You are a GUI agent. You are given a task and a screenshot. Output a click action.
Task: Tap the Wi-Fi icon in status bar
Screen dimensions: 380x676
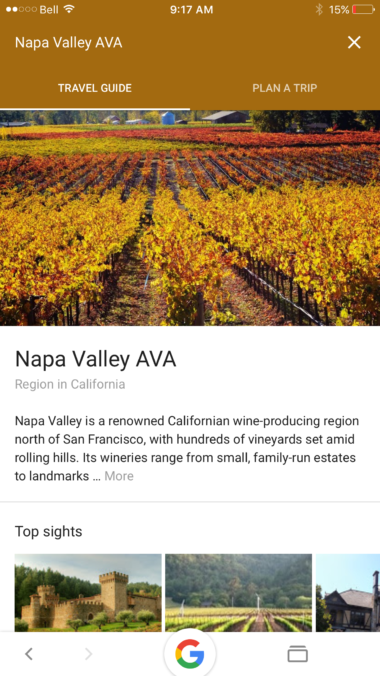pyautogui.click(x=69, y=9)
